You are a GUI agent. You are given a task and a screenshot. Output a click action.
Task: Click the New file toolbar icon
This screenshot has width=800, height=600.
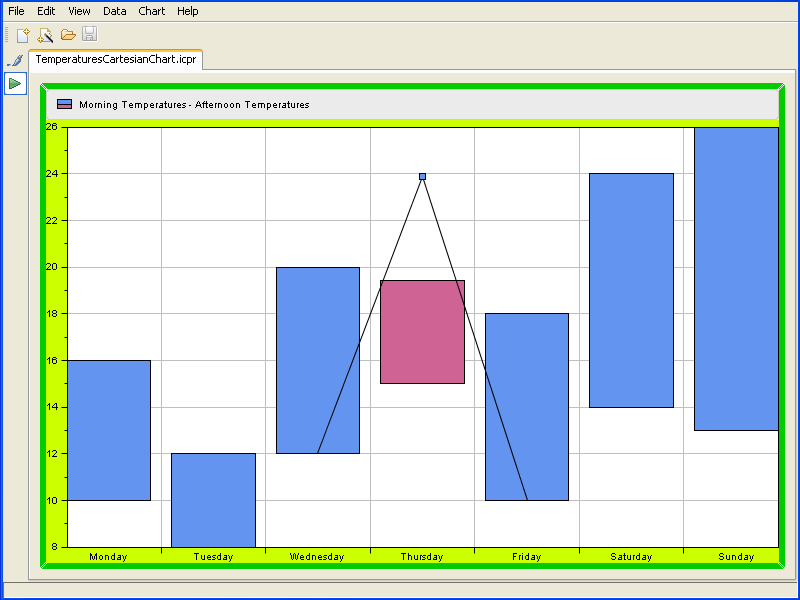coord(23,35)
